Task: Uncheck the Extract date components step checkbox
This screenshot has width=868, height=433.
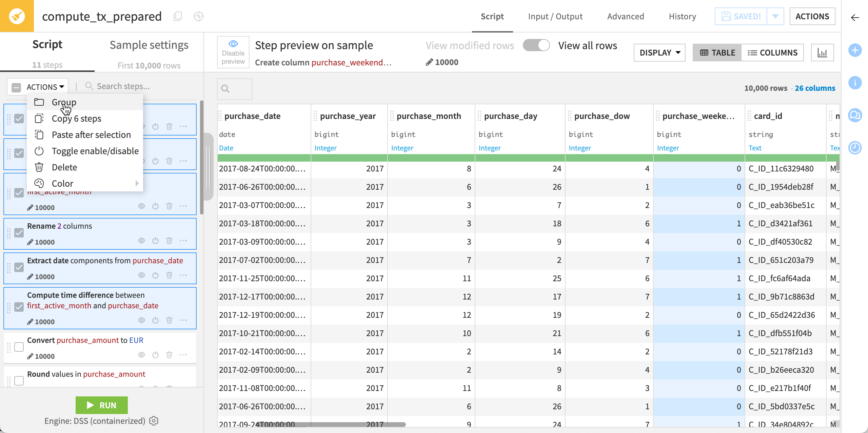Action: [x=19, y=268]
